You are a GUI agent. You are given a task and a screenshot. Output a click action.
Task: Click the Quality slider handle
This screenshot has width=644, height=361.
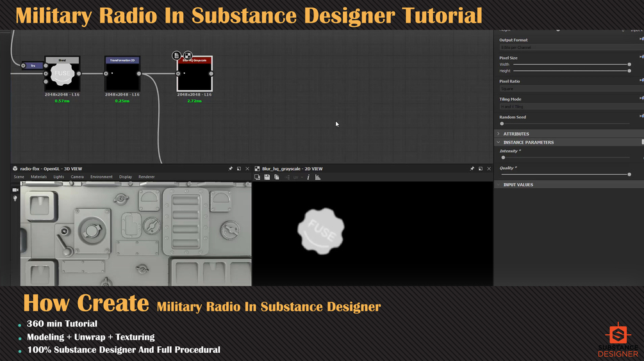[629, 174]
